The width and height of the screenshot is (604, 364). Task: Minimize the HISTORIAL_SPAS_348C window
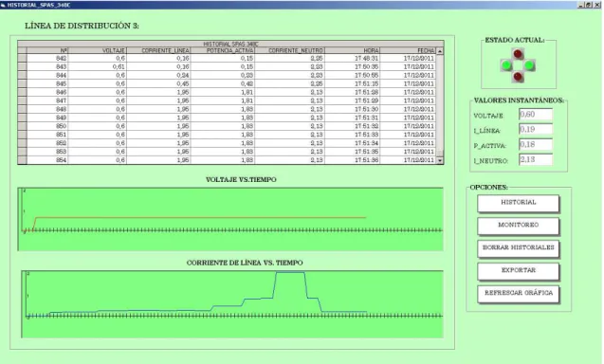(580, 5)
